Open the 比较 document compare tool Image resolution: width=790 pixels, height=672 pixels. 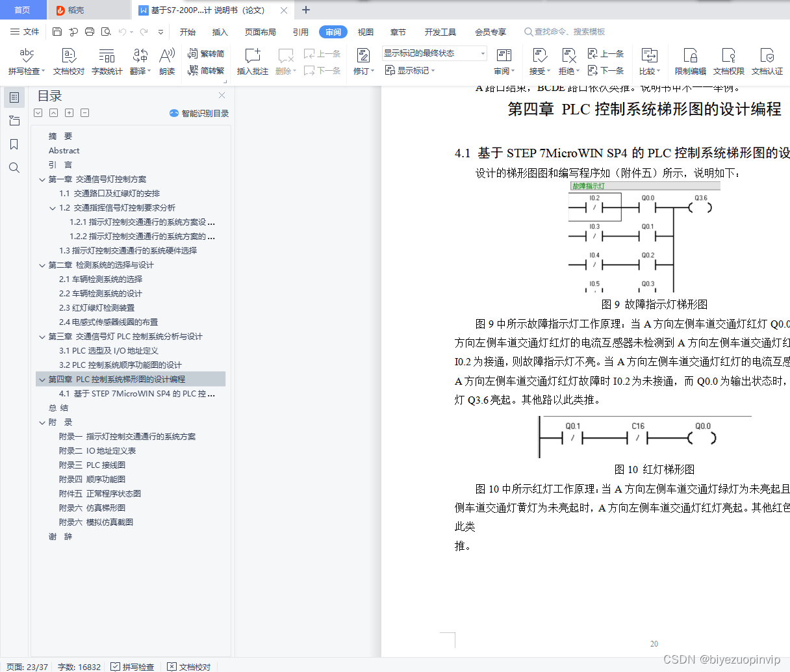coord(650,60)
